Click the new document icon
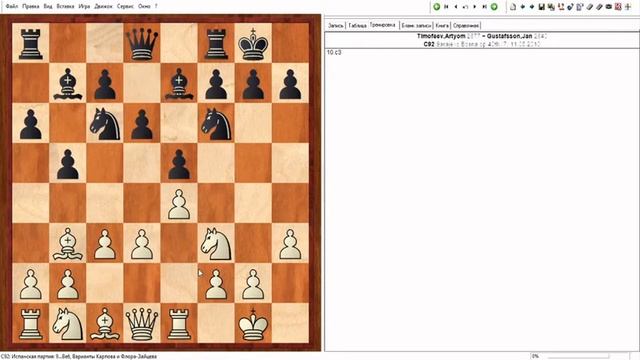This screenshot has width=640, height=360. 513,7
